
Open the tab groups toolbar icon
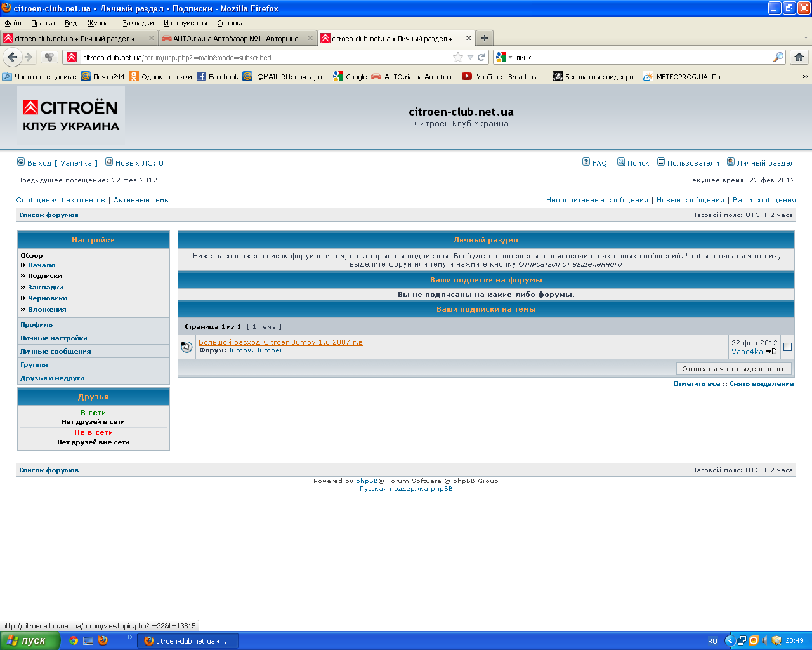coord(49,57)
